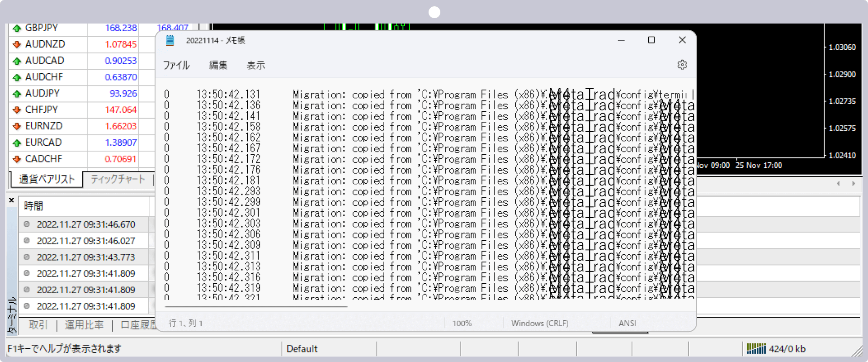Click bid price 147.064

[121, 110]
